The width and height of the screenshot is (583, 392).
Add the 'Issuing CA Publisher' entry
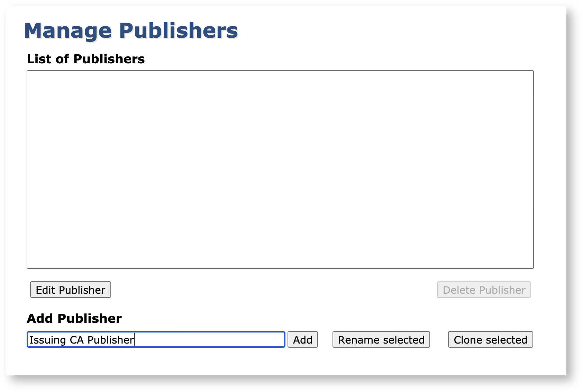(x=302, y=339)
